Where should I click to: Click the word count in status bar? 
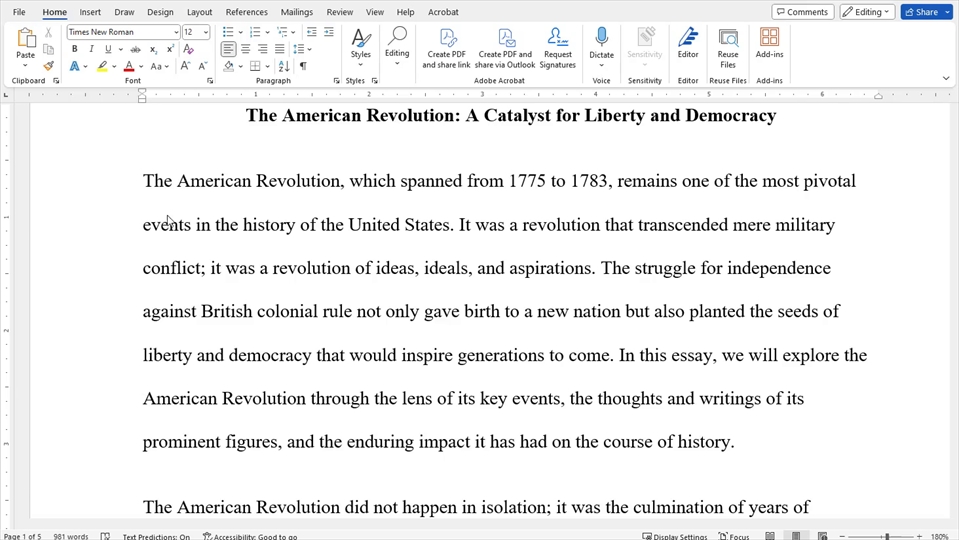point(70,536)
